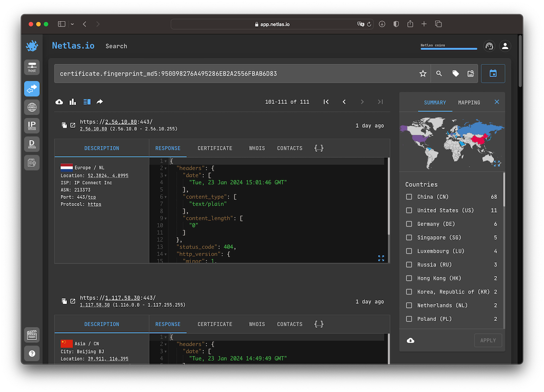Open the Safari sidebar dropdown chevron

coord(73,24)
